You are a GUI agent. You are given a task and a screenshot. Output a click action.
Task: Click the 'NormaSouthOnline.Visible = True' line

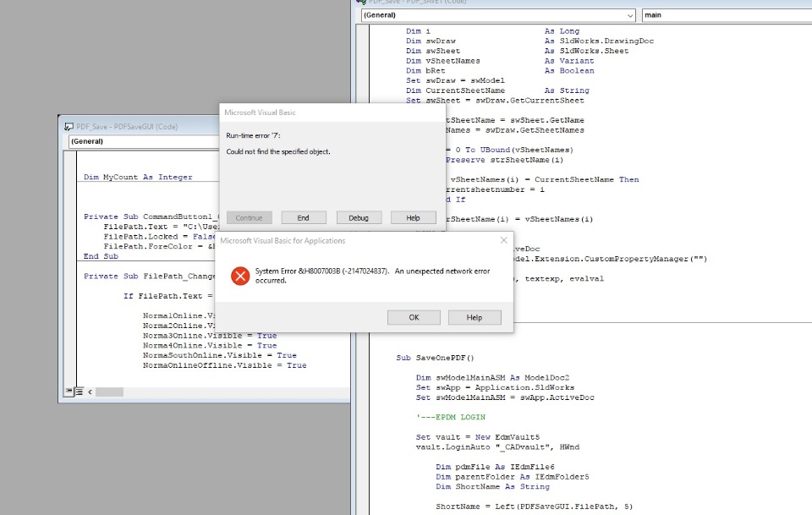(220, 355)
